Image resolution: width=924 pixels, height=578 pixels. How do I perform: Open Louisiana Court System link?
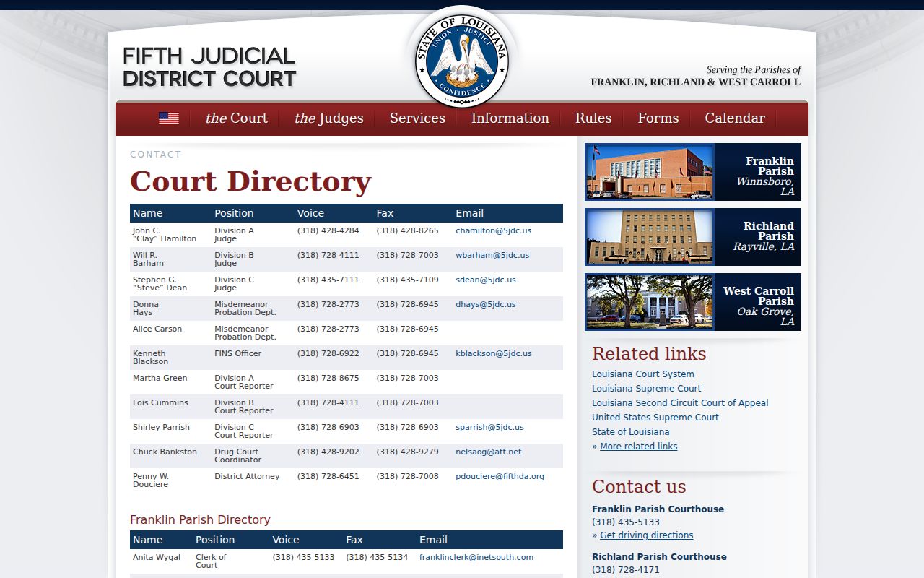[x=643, y=374]
